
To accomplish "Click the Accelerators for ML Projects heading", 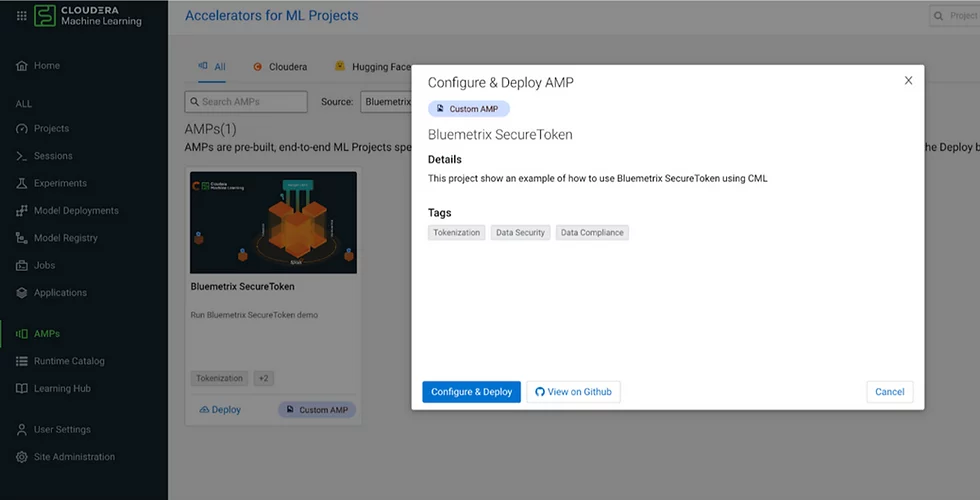I will point(272,16).
